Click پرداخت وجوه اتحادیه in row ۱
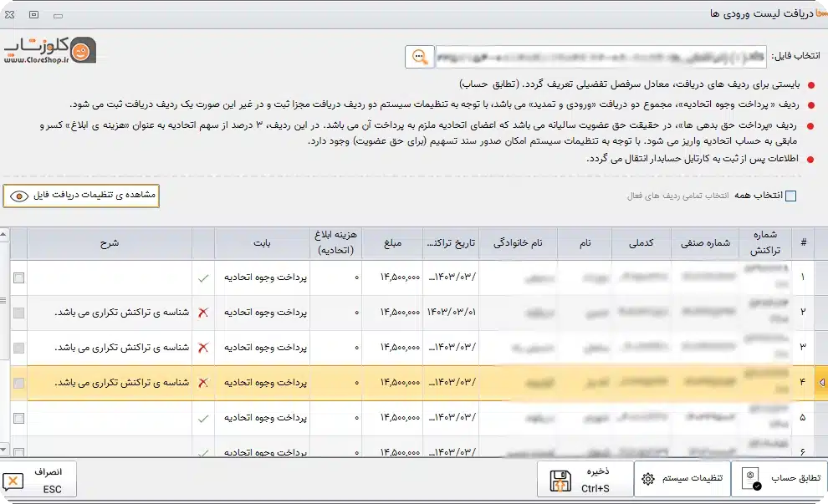The image size is (828, 504). (265, 277)
